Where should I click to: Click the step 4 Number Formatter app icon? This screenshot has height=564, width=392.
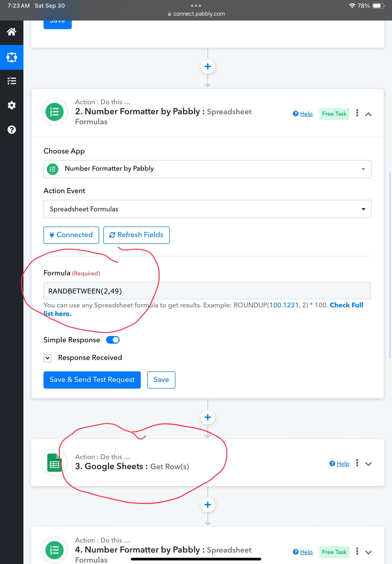[54, 550]
